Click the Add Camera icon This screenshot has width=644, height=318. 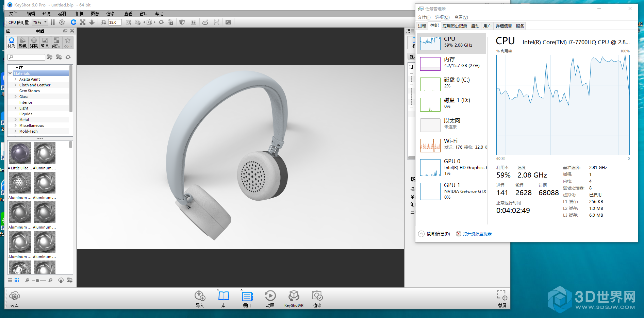point(128,22)
